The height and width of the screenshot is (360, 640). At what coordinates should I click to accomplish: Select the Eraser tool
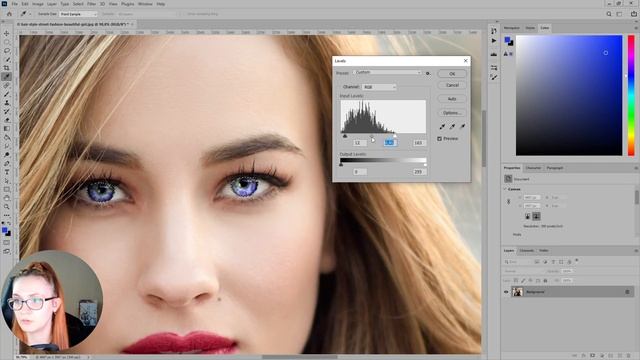[7, 120]
